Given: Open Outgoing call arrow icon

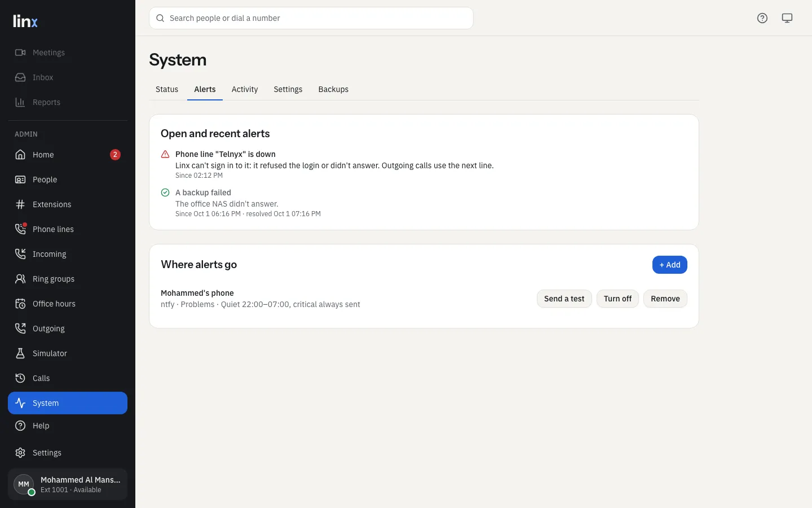Looking at the screenshot, I should pos(20,329).
